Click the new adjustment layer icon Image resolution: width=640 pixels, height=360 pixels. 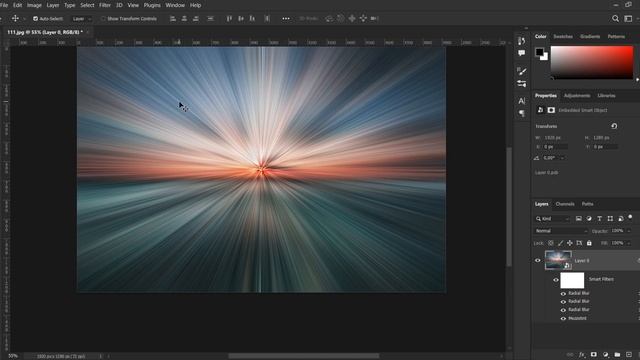click(605, 355)
